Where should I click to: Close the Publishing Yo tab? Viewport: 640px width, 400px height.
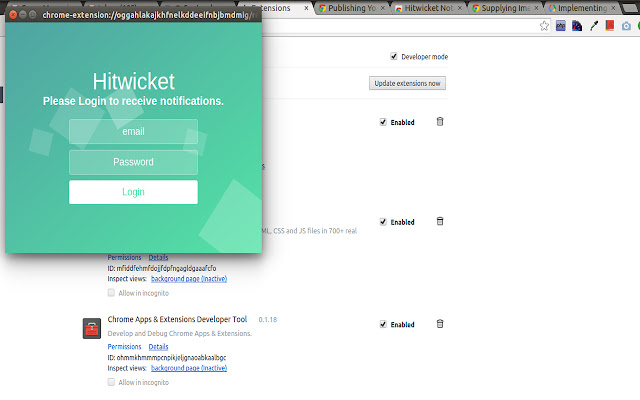383,8
